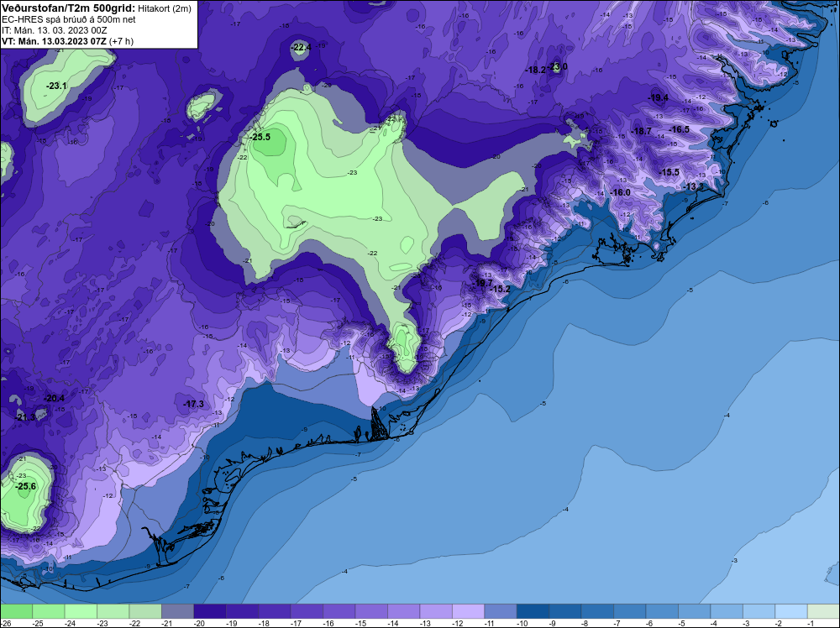
Task: Select the -16.5 temperature label
Action: tap(679, 129)
